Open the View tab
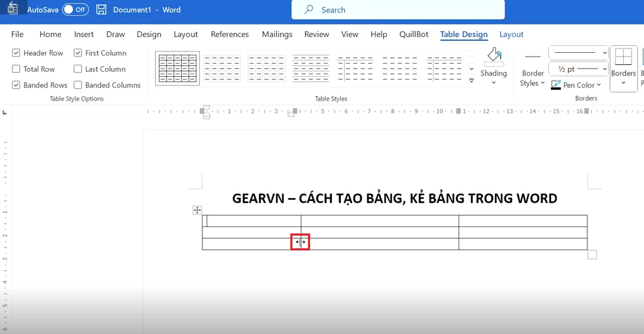The height and width of the screenshot is (334, 644). pos(350,35)
